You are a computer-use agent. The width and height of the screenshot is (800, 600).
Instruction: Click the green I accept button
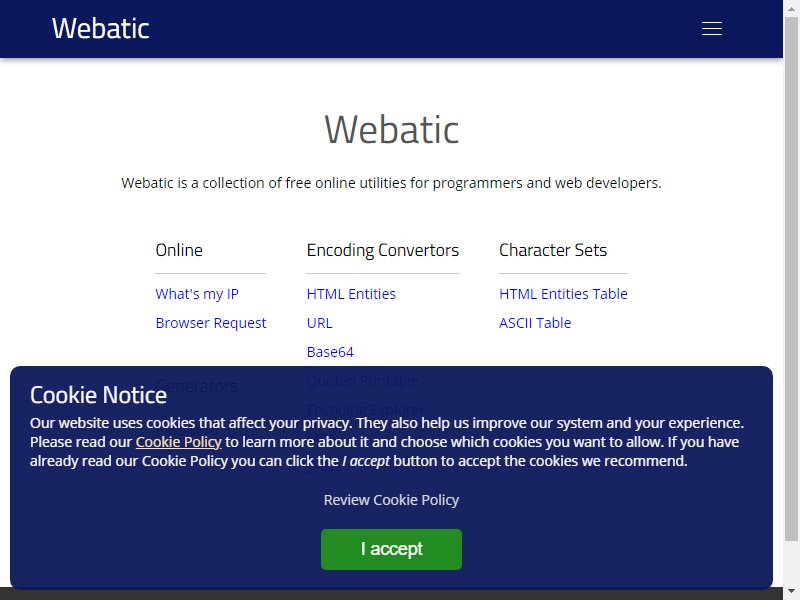[391, 549]
